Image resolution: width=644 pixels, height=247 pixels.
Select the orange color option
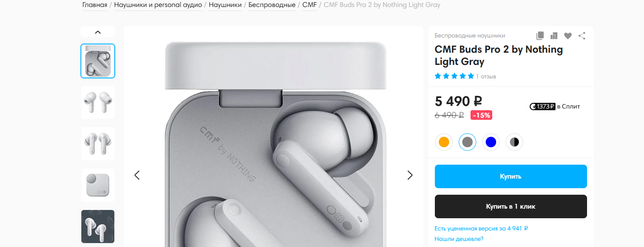[x=444, y=142]
